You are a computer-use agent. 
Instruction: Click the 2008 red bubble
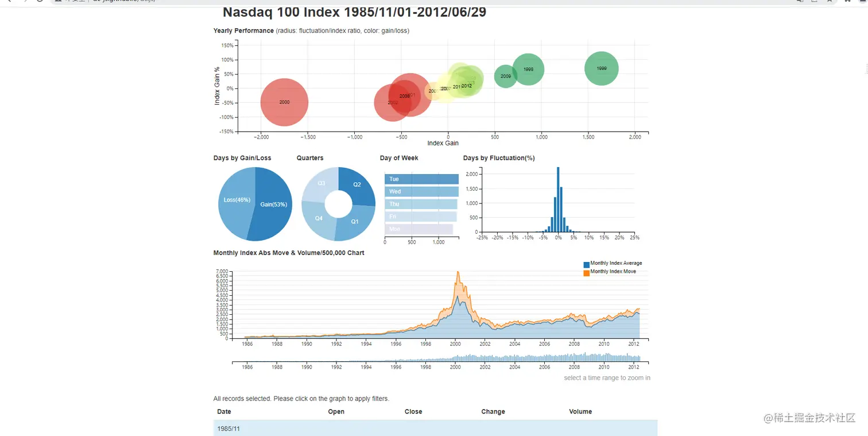404,96
